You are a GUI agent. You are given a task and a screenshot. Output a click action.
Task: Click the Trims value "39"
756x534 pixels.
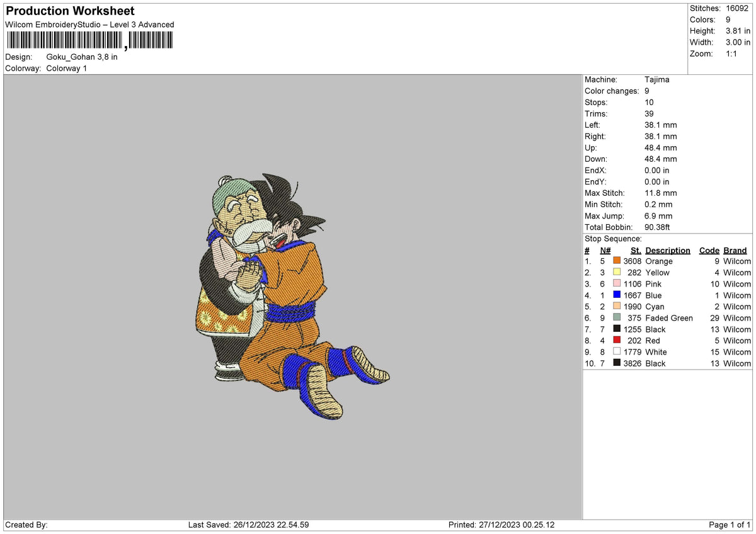pyautogui.click(x=650, y=113)
